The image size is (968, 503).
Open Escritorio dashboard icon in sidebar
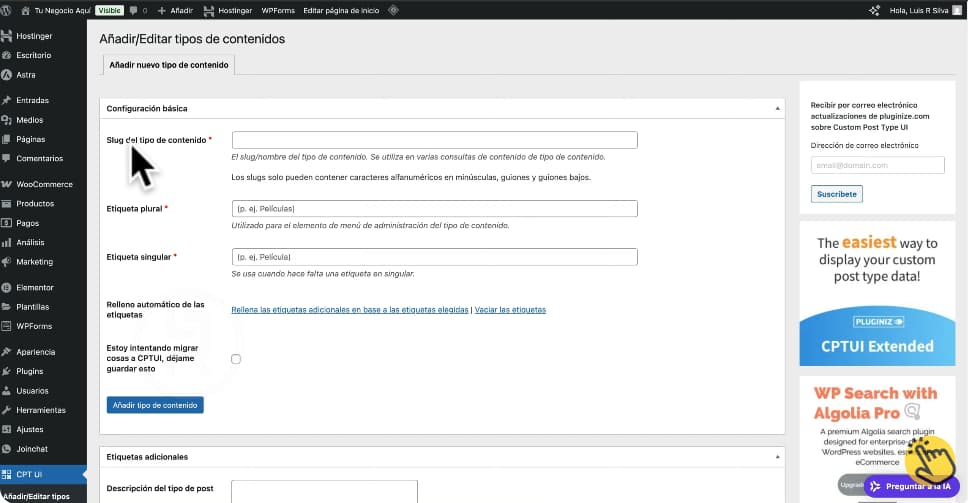[7, 55]
